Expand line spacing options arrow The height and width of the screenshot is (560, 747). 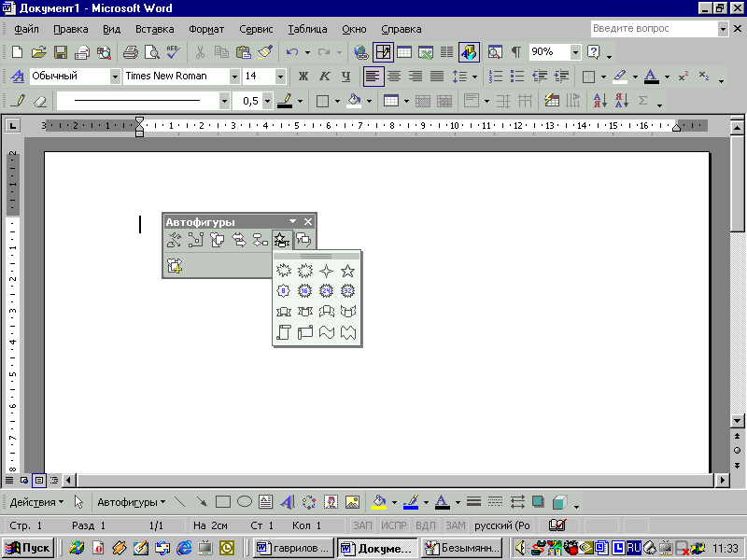pyautogui.click(x=474, y=77)
